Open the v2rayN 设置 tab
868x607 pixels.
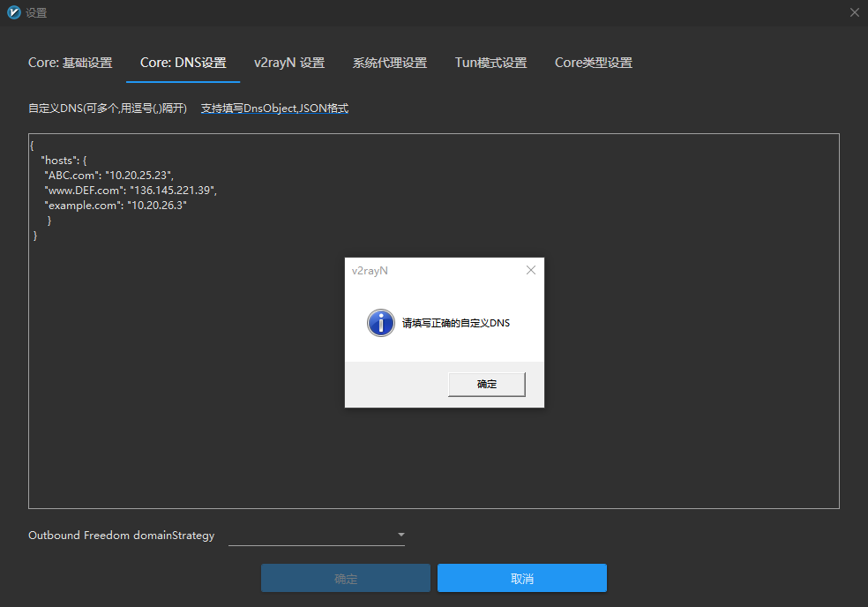click(x=290, y=63)
